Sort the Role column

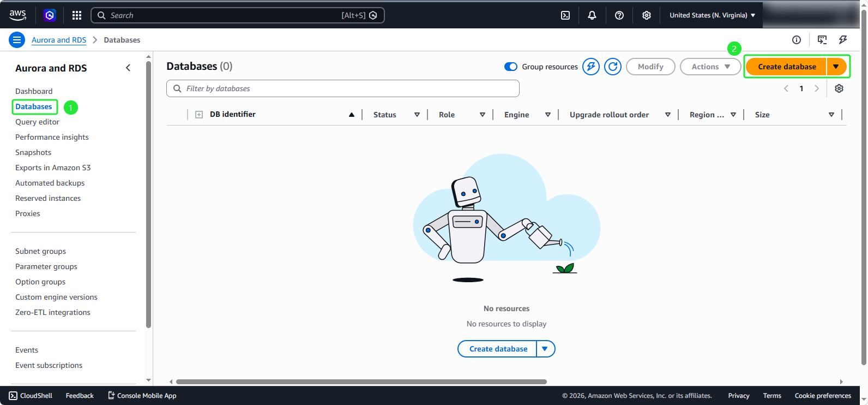tap(483, 115)
